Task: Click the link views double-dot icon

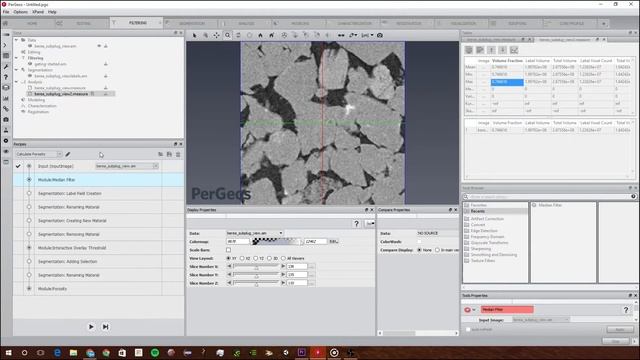Action: point(341,36)
